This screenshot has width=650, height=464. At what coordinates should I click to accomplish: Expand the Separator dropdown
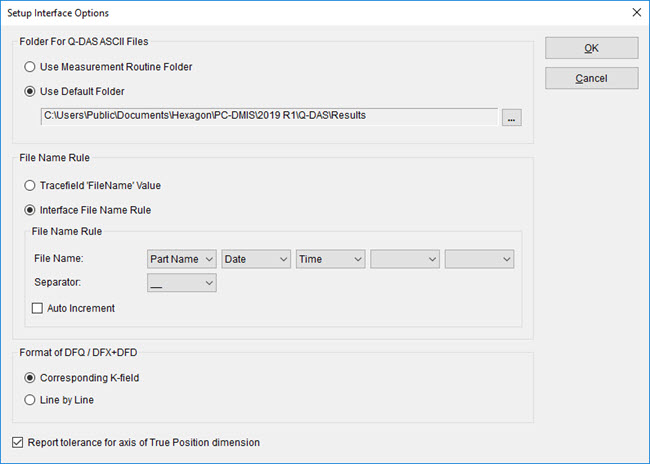pyautogui.click(x=181, y=283)
